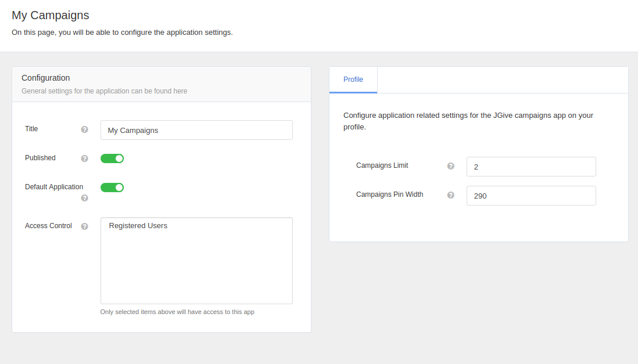The height and width of the screenshot is (364, 638).
Task: Click the Campaigns Limit label text
Action: 382,165
